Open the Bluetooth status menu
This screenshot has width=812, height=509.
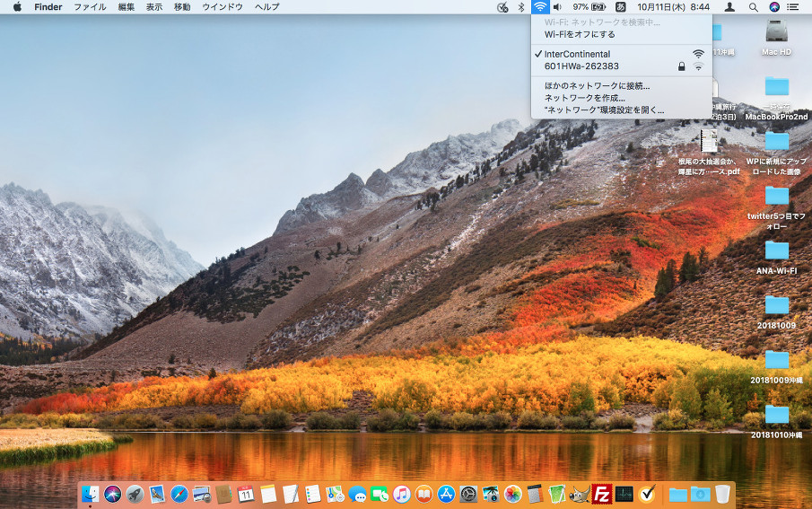pyautogui.click(x=521, y=7)
